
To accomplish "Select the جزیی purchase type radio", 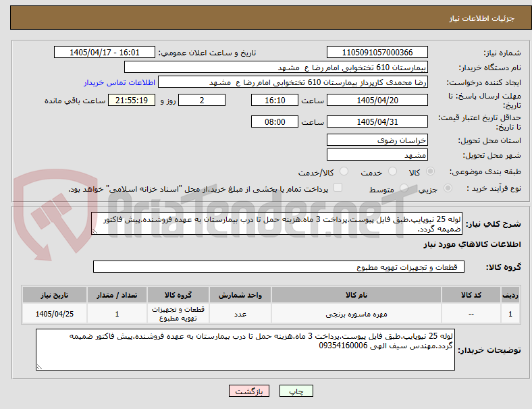I will click(x=448, y=188).
